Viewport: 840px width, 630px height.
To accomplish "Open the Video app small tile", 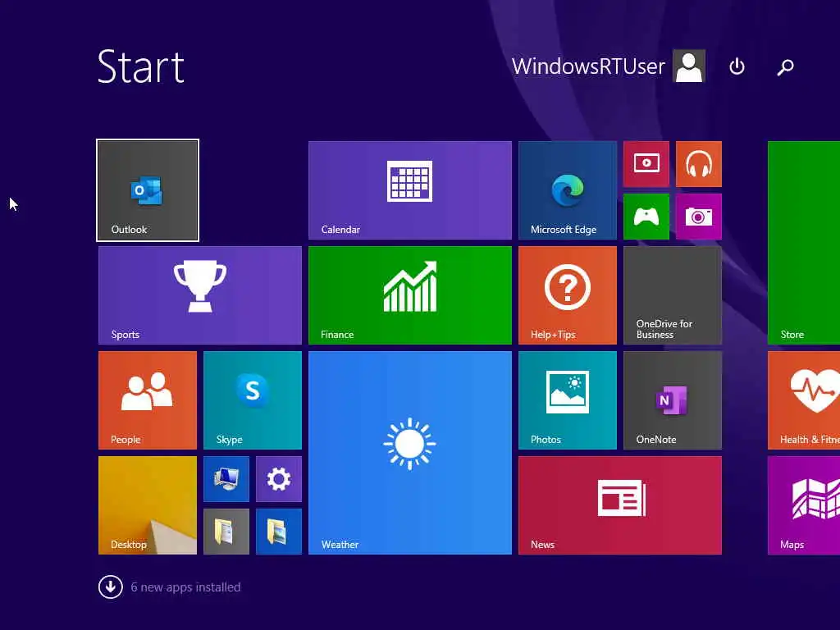I will 646,164.
